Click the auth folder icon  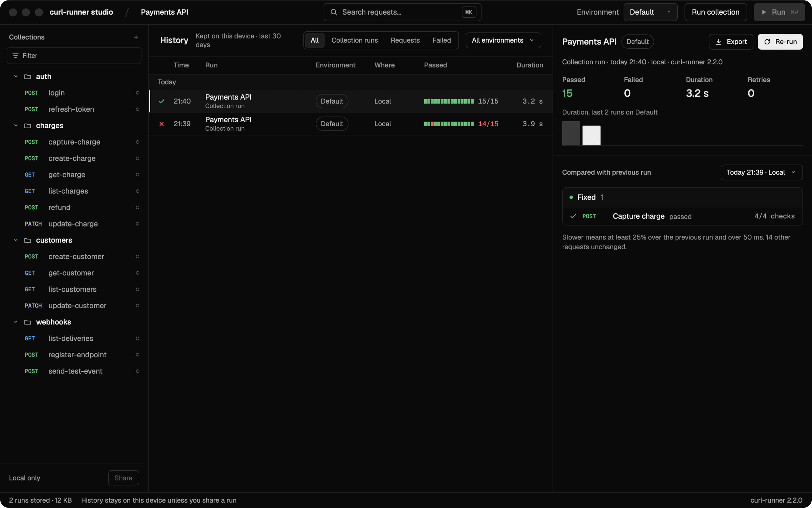(x=28, y=77)
